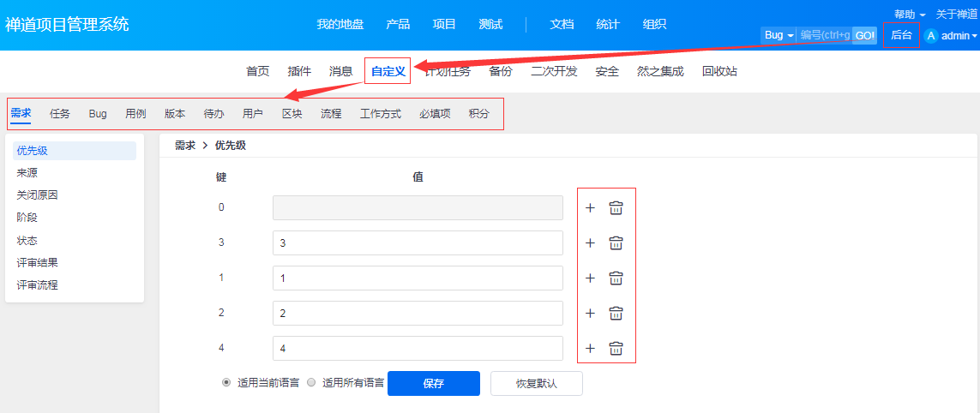This screenshot has height=413, width=980.
Task: Select the 用户 customization tab
Action: (252, 114)
